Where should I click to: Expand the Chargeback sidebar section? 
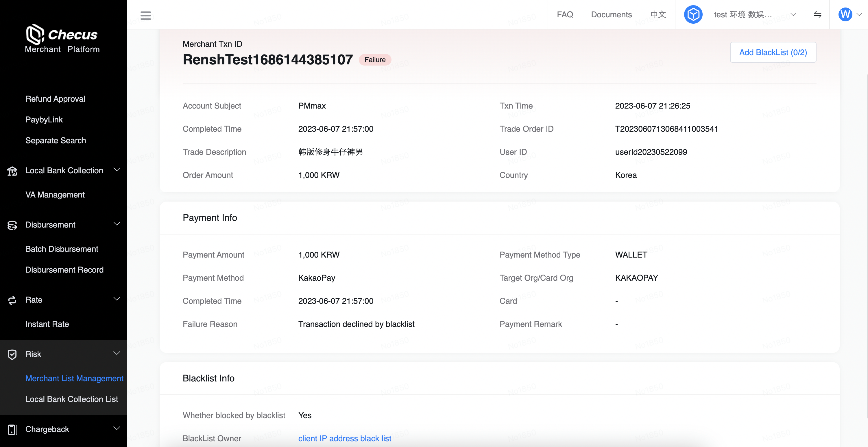tap(117, 428)
